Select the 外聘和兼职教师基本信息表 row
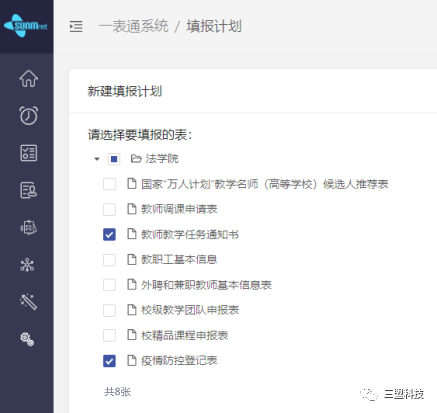The height and width of the screenshot is (413, 437). tap(206, 285)
